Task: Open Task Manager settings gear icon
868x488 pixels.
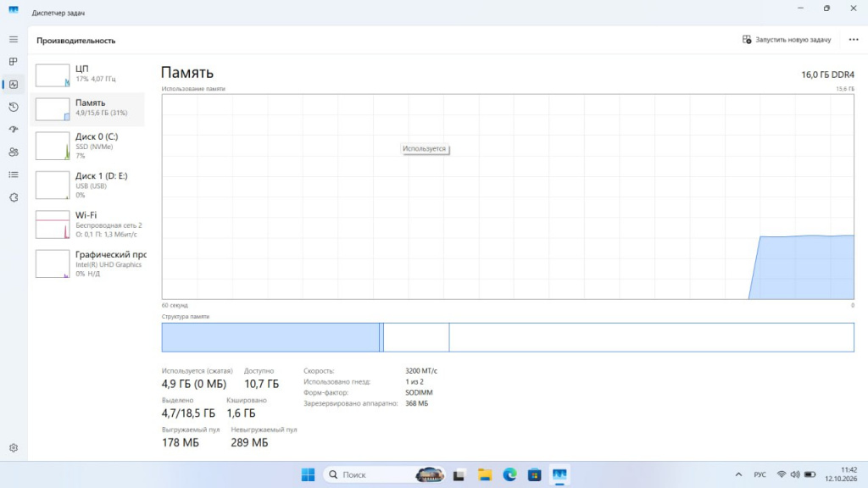Action: point(14,447)
